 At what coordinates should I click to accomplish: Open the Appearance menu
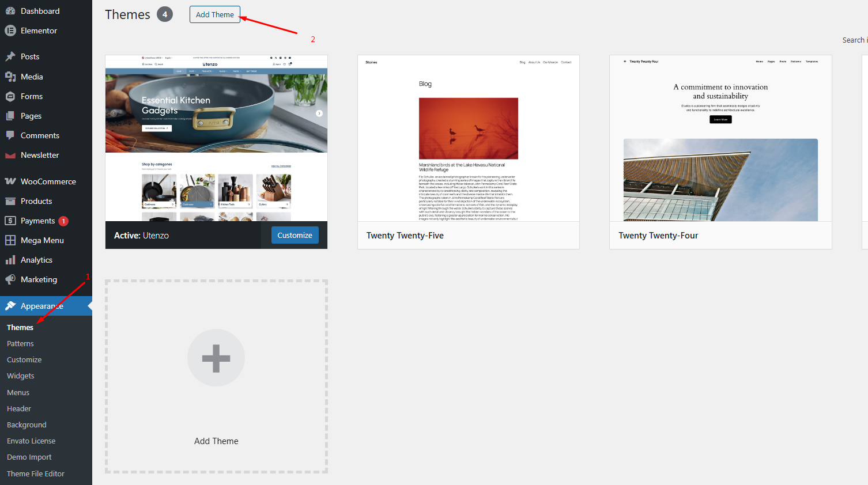coord(41,306)
